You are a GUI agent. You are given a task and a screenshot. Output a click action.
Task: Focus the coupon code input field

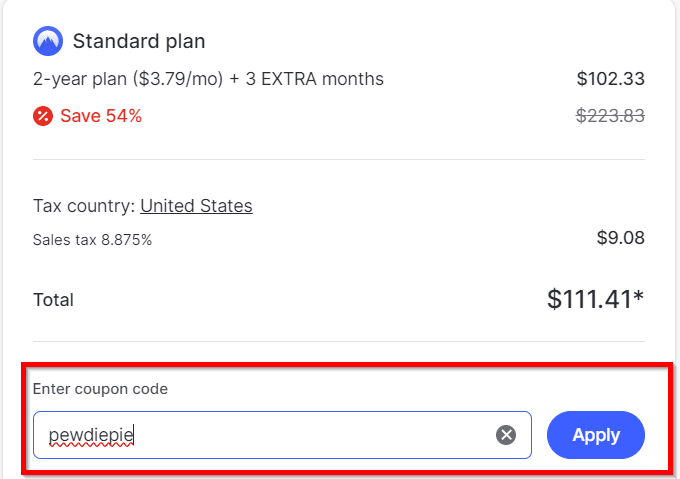(x=300, y=435)
